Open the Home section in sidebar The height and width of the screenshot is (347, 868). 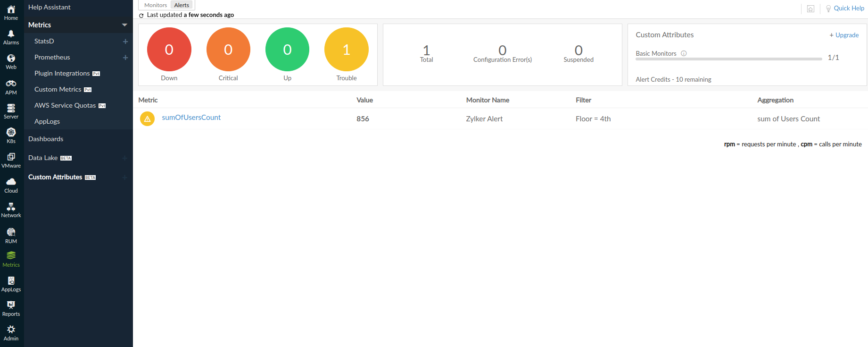coord(11,13)
